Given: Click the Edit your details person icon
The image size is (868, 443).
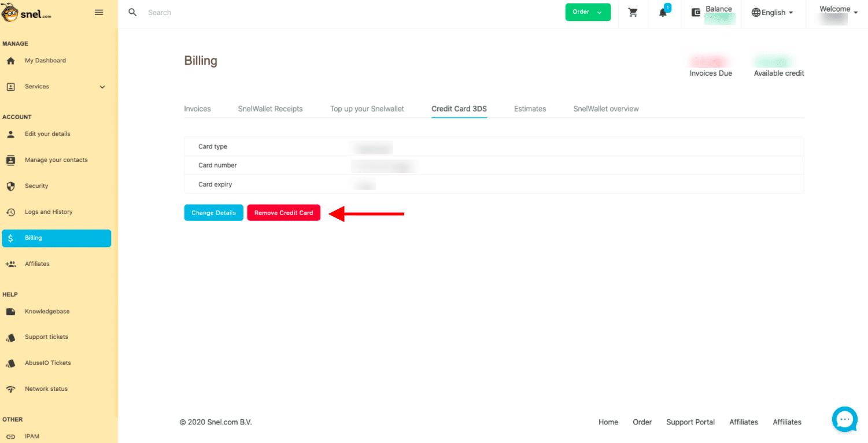Looking at the screenshot, I should click(x=10, y=134).
